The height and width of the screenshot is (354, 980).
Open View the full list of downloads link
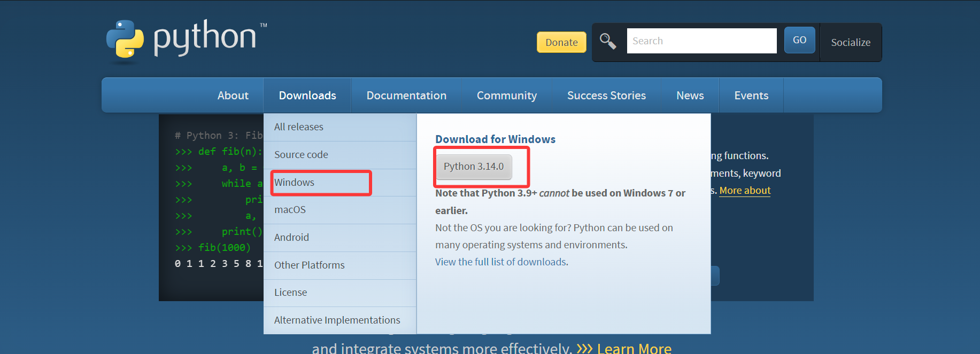tap(501, 262)
